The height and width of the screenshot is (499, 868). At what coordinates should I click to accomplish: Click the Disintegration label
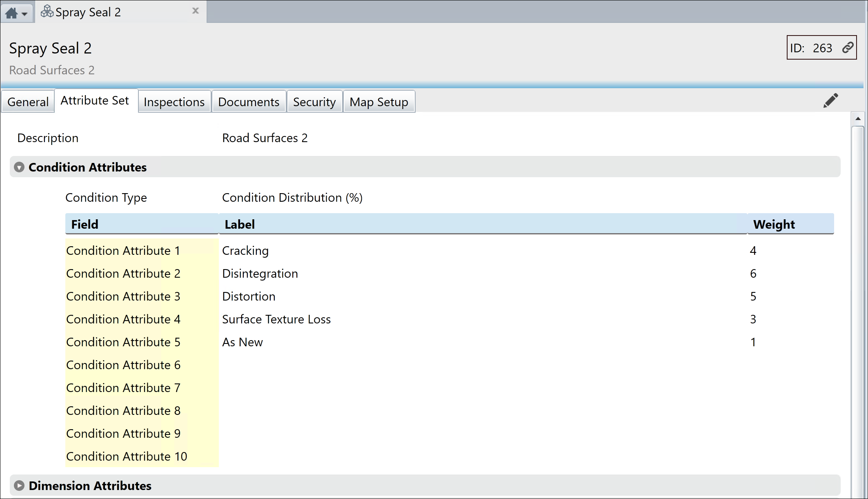[260, 273]
